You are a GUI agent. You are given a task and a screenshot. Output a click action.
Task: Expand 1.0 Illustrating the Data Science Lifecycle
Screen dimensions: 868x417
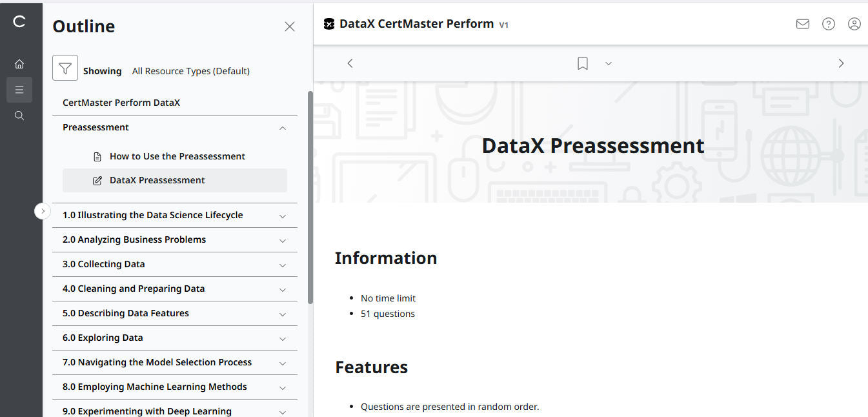283,216
